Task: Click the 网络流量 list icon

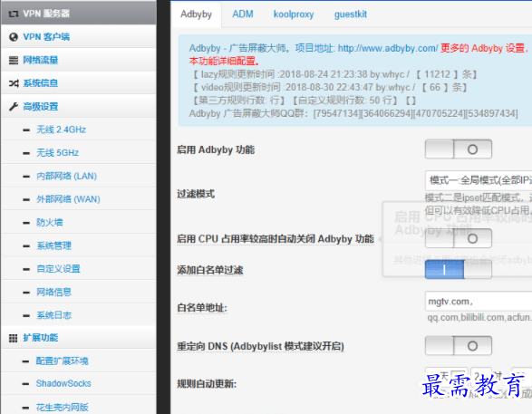Action: pyautogui.click(x=14, y=61)
